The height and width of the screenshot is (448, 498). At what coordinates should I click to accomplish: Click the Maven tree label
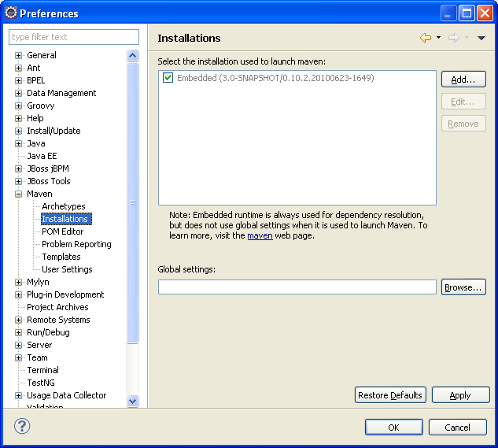[39, 194]
